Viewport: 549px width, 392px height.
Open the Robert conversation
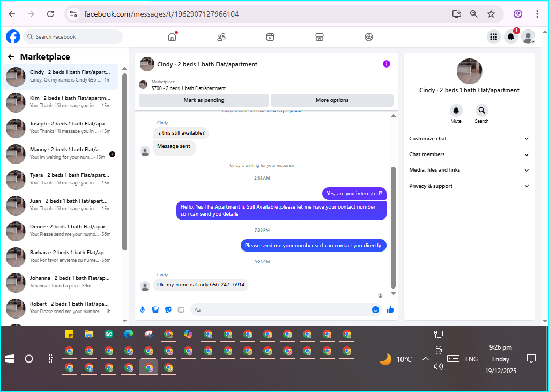60,308
